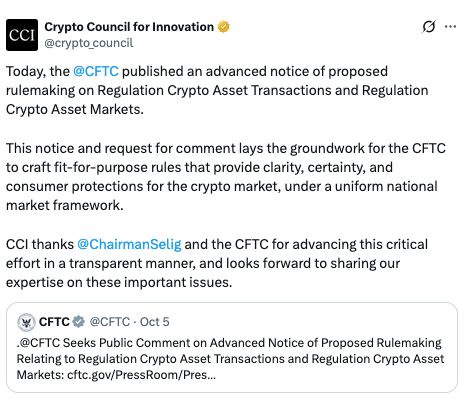This screenshot has width=466, height=404.
Task: Click the CFTC seal avatar in quoted post
Action: coord(26,322)
